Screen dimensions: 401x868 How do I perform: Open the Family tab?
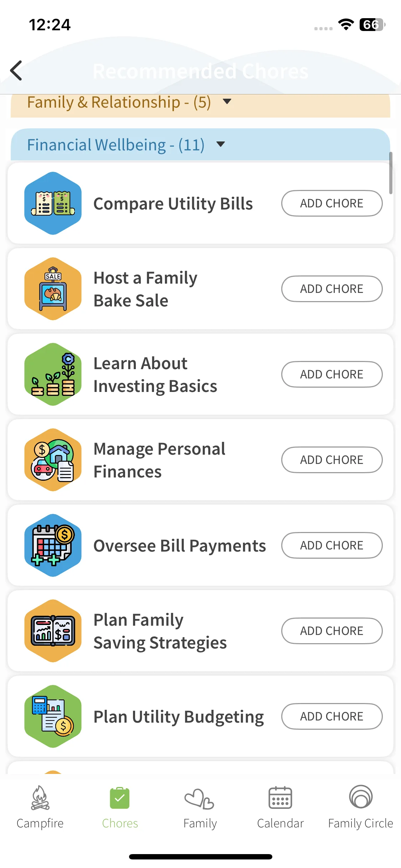tap(200, 807)
